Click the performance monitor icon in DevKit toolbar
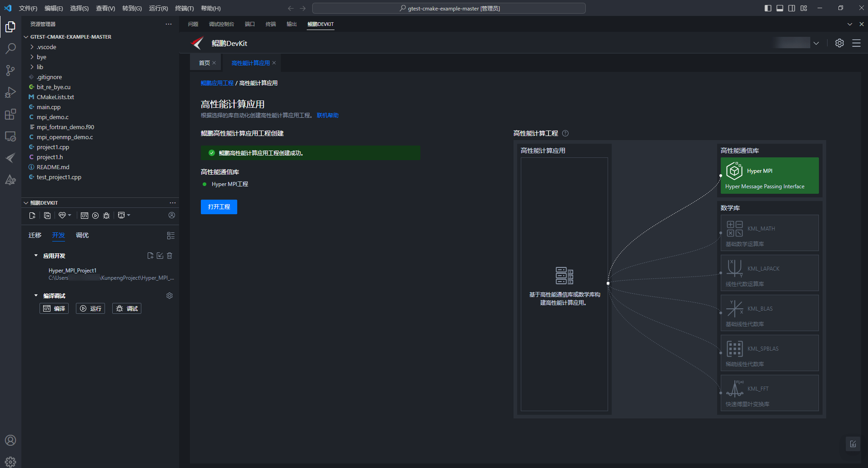 [x=121, y=215]
